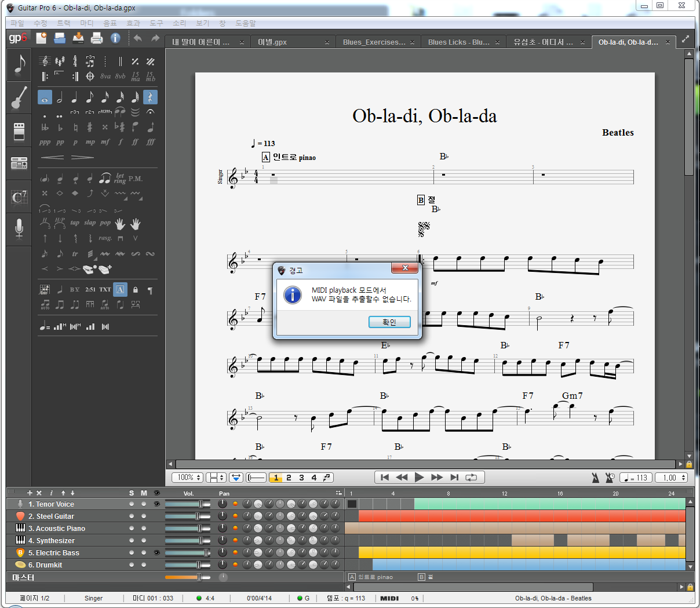Redo the action with the right arrow

[x=155, y=38]
